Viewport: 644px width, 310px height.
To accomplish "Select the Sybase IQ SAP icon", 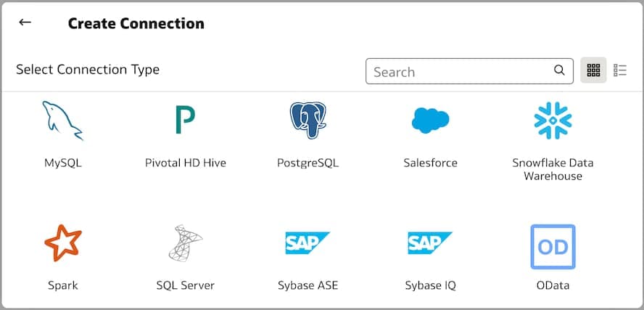I will pos(430,243).
